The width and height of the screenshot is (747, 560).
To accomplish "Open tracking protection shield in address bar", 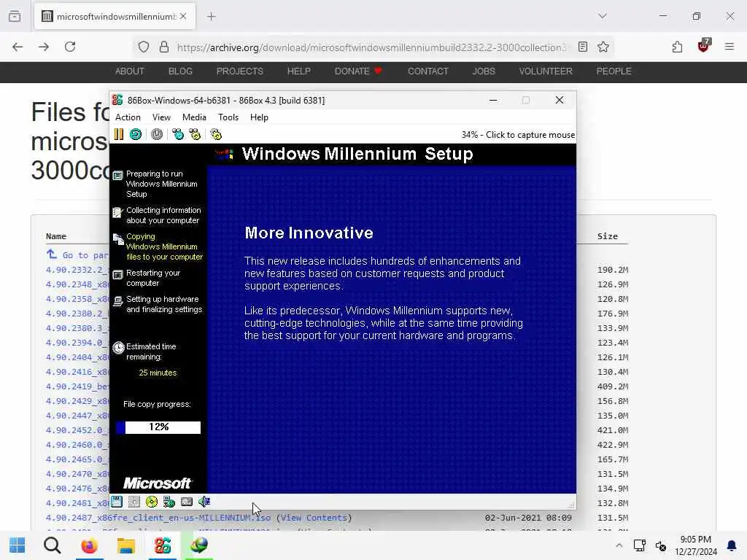I will tap(144, 47).
